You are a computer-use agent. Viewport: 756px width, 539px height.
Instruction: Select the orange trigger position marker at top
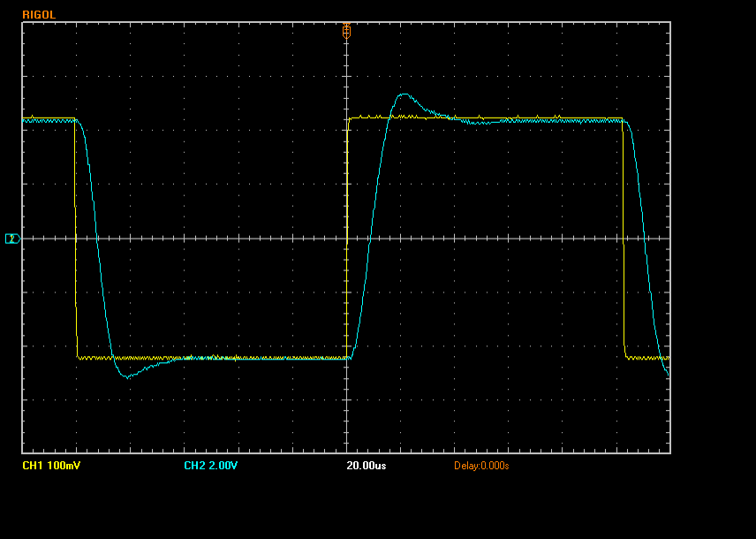(x=346, y=31)
